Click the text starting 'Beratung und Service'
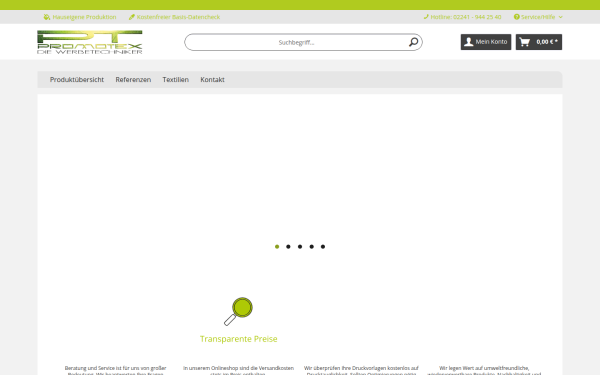 point(115,370)
